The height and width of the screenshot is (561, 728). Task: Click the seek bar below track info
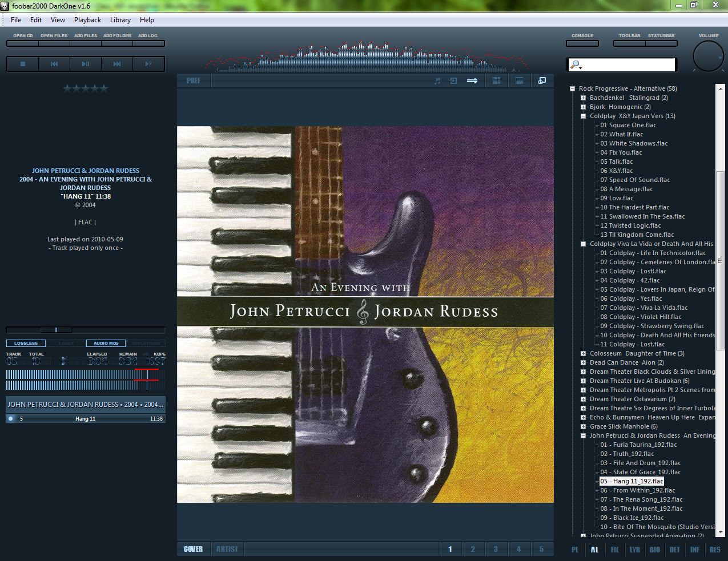coord(86,330)
